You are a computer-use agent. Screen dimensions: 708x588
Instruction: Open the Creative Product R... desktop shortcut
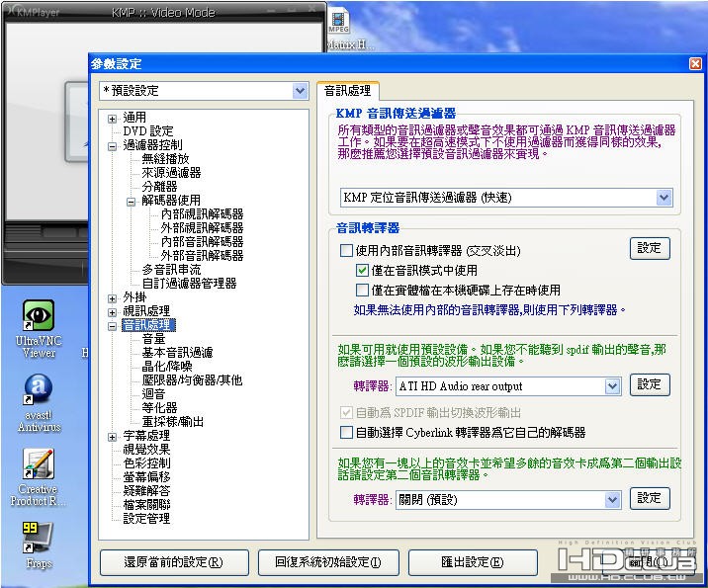click(39, 476)
